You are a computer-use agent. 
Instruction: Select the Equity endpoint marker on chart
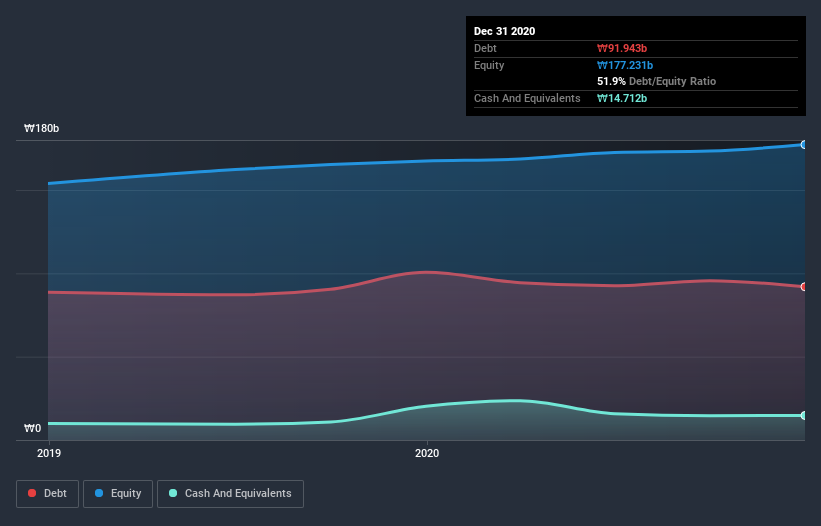(x=804, y=144)
